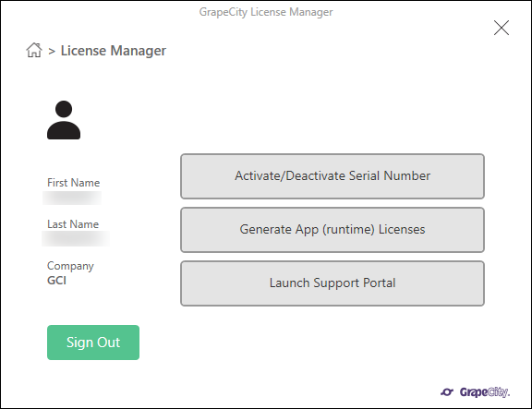This screenshot has width=532, height=409.
Task: Pick the serial number activation option
Action: [332, 176]
